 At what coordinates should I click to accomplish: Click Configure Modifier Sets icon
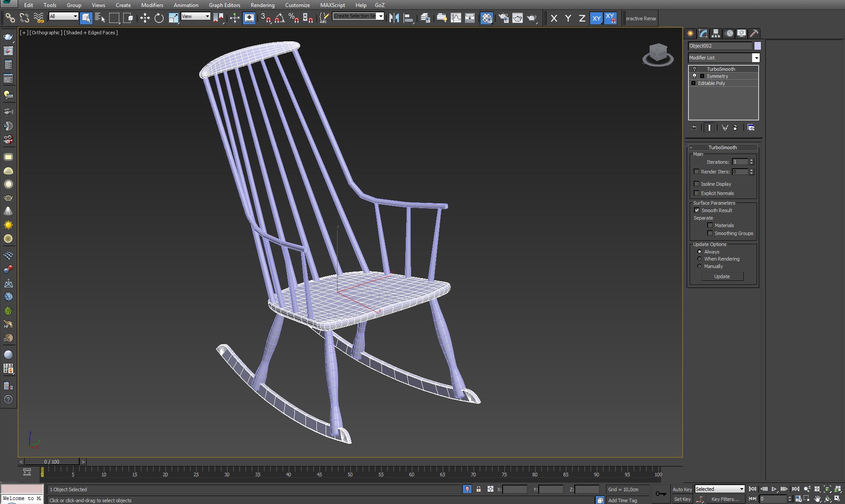(x=751, y=128)
